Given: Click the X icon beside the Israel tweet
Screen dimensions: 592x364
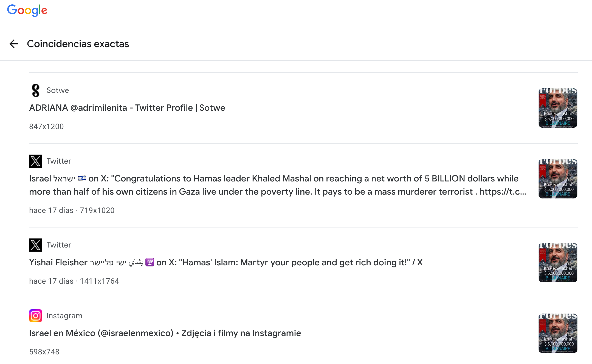Looking at the screenshot, I should click(36, 161).
